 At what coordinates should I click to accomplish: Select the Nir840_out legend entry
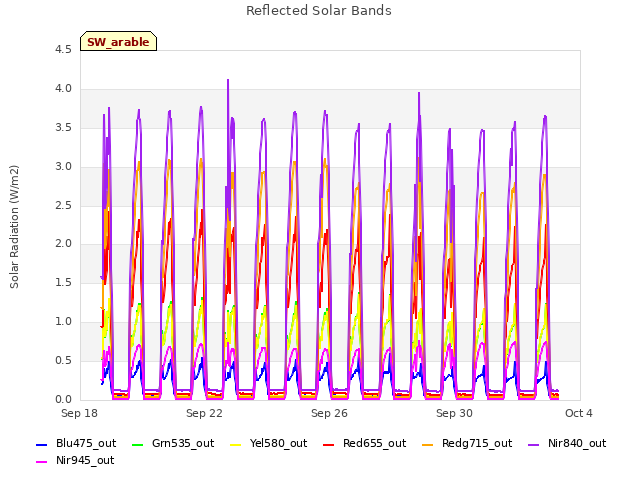(x=567, y=443)
